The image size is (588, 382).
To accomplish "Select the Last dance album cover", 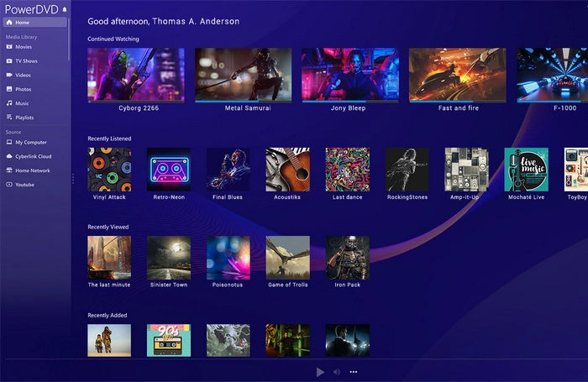I will point(348,170).
